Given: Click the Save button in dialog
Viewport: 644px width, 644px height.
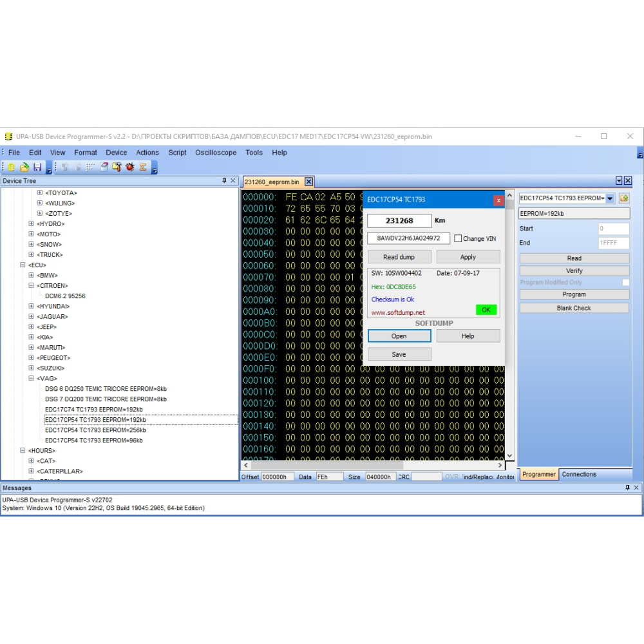Looking at the screenshot, I should 399,354.
